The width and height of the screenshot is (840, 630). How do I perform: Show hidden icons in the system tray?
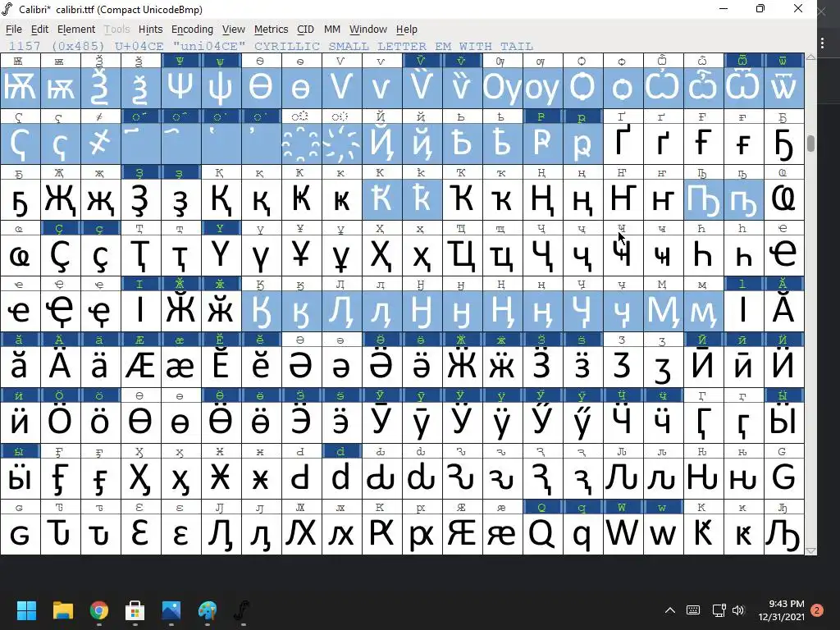(x=669, y=610)
